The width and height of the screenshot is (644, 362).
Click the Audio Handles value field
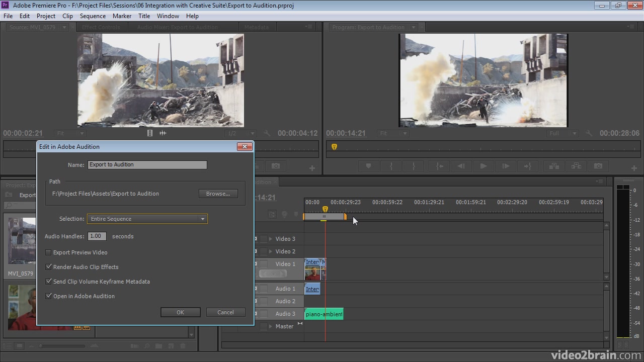click(97, 236)
